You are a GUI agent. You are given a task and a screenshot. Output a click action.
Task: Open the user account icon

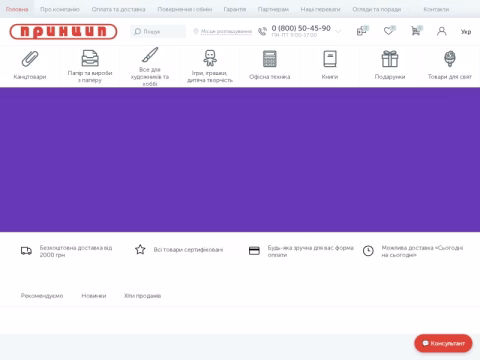[x=442, y=31]
